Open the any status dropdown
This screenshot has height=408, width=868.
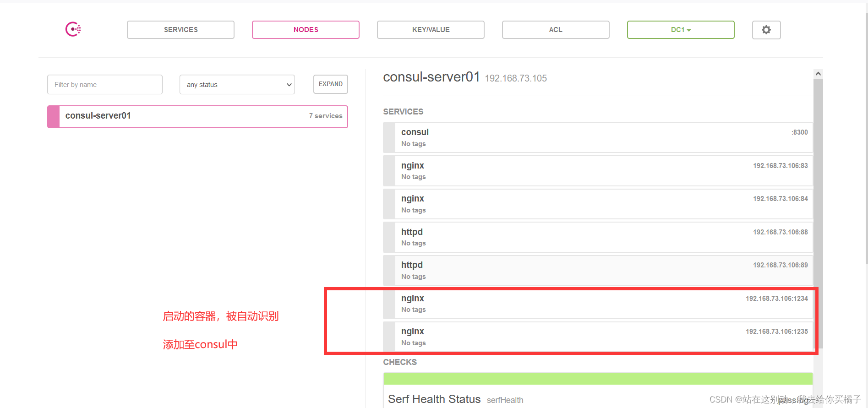point(237,85)
